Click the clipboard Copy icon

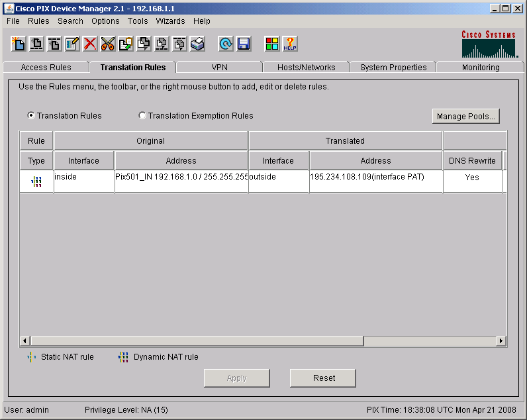point(126,44)
